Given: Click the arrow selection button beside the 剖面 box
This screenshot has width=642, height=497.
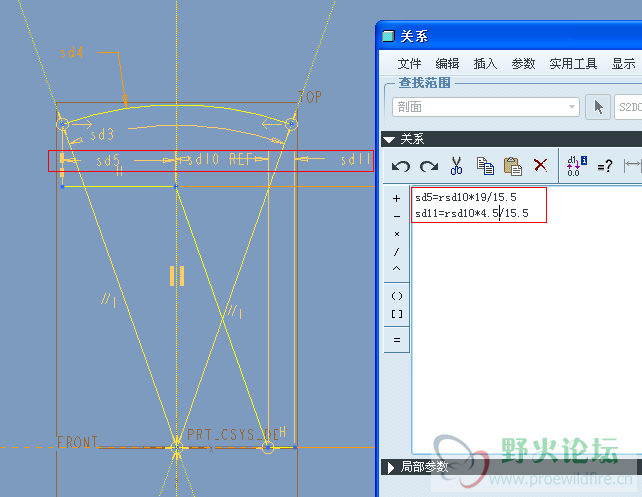Looking at the screenshot, I should coord(598,107).
